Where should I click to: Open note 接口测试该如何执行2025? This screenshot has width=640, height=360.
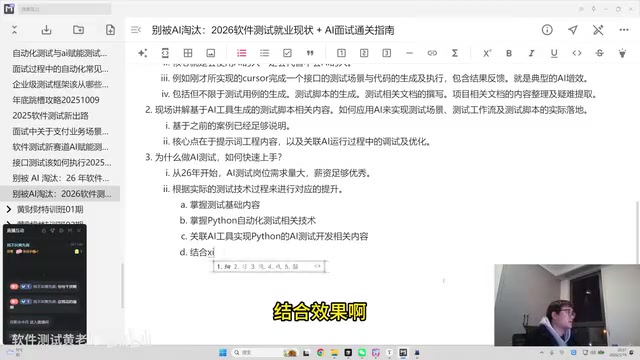pyautogui.click(x=61, y=162)
